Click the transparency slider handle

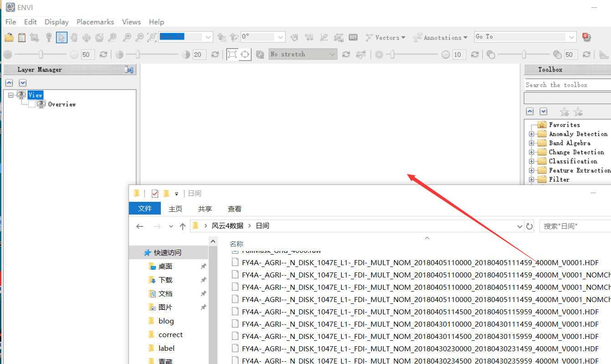pos(524,55)
